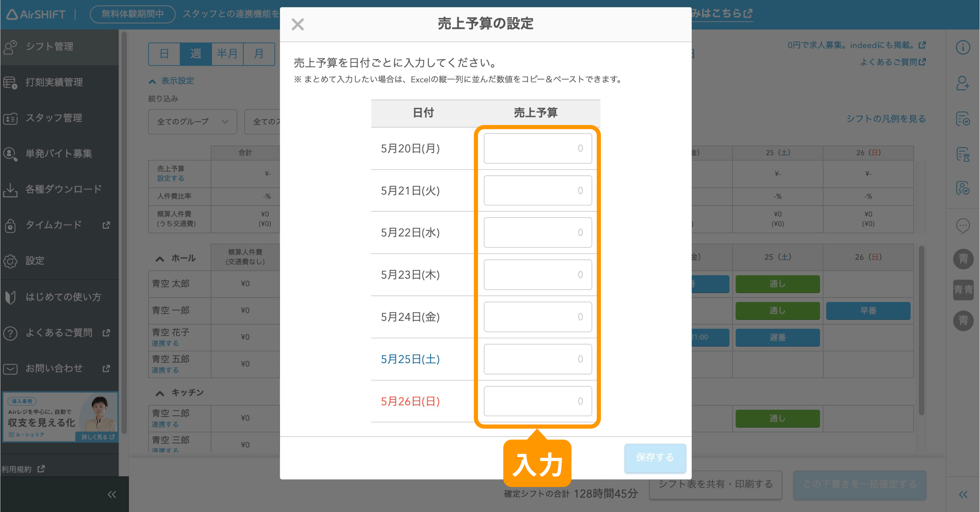Open 各種ダウンロード in the sidebar
Image resolution: width=980 pixels, height=512 pixels.
tap(59, 189)
